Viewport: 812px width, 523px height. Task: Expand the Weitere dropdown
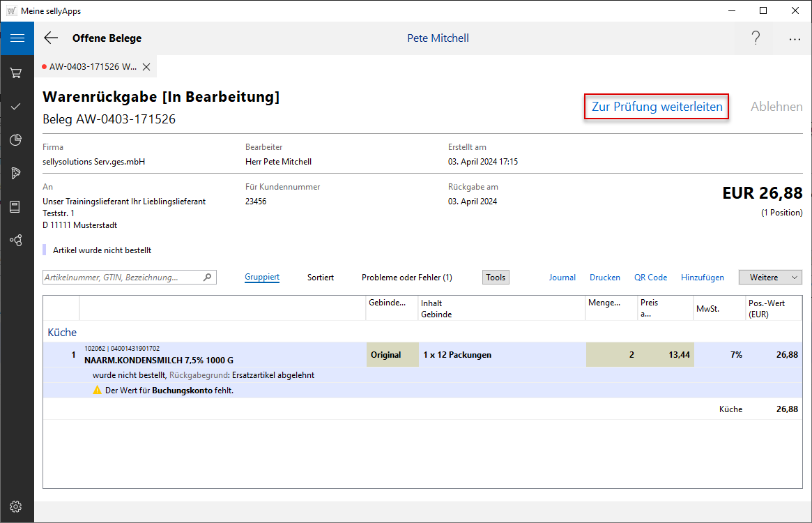tap(770, 278)
